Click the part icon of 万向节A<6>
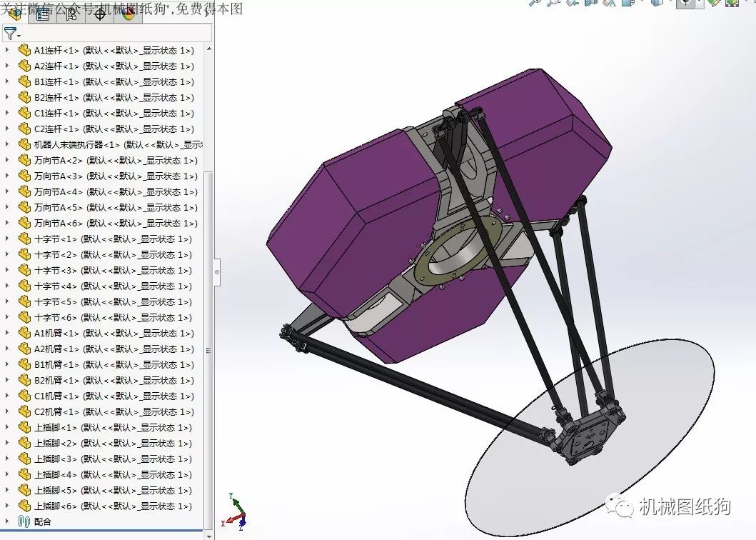Screen dimensions: 756x540 click(x=24, y=223)
